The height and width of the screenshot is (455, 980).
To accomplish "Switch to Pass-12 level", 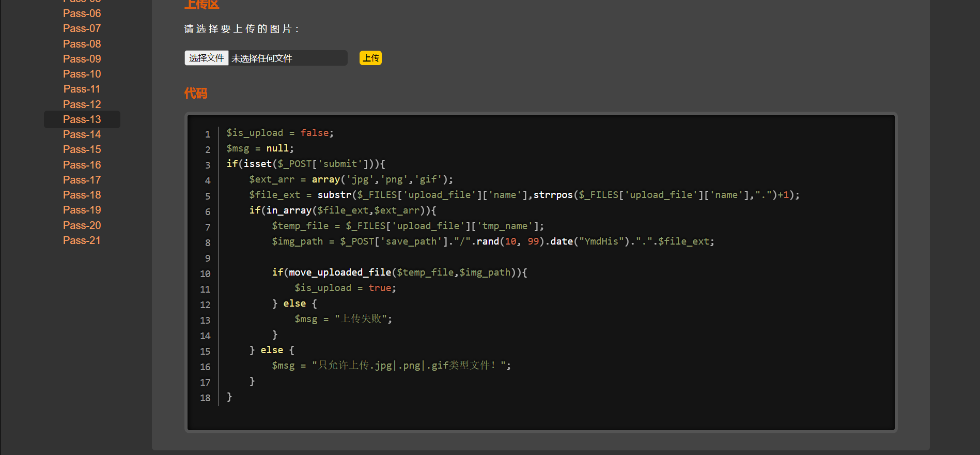I will (82, 104).
